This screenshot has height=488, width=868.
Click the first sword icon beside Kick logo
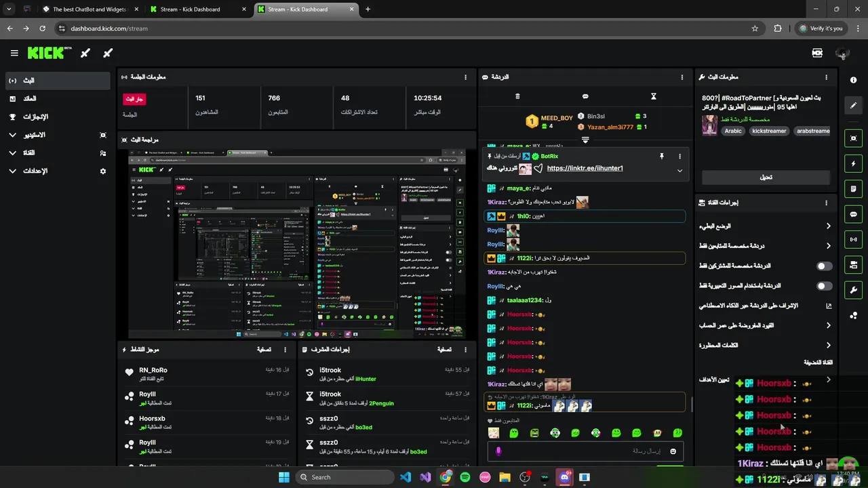(85, 53)
